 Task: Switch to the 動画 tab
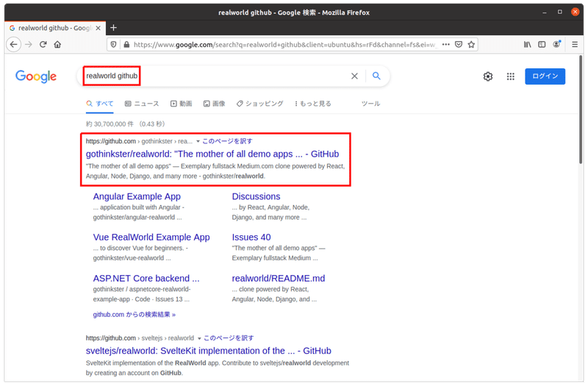click(182, 104)
